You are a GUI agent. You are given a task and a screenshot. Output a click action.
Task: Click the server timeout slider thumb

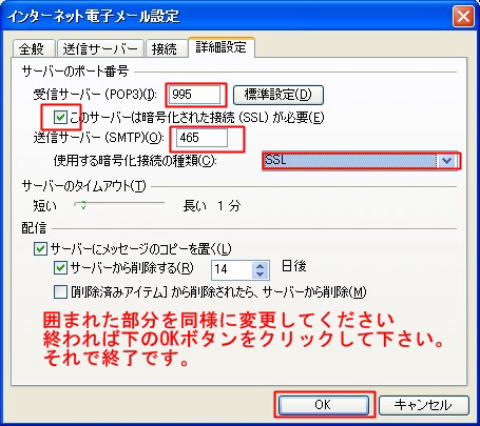(x=83, y=205)
